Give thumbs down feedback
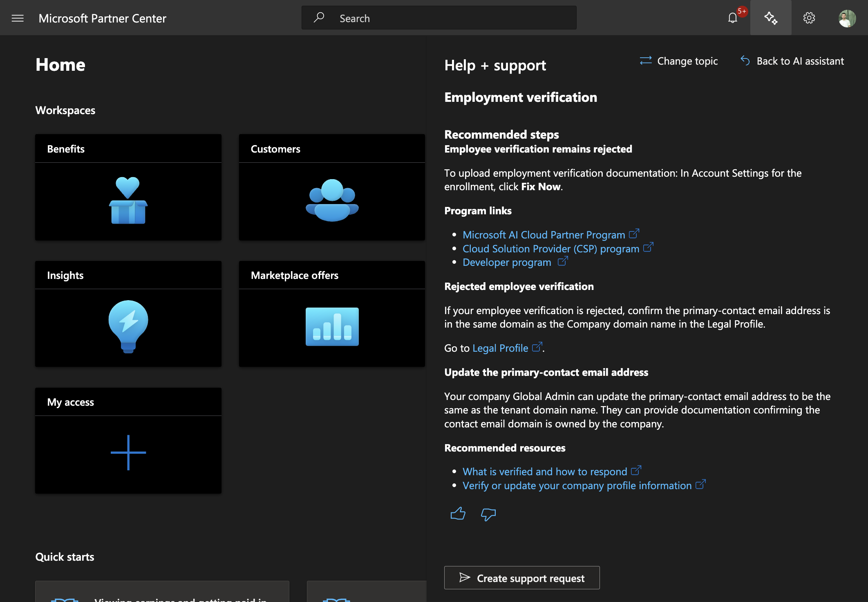Screen dimensions: 868x602 point(488,514)
